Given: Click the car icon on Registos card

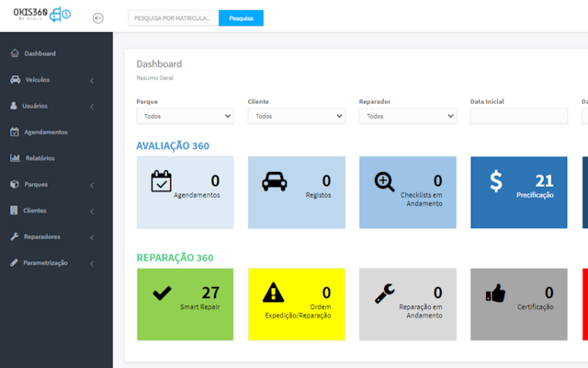Looking at the screenshot, I should [274, 181].
